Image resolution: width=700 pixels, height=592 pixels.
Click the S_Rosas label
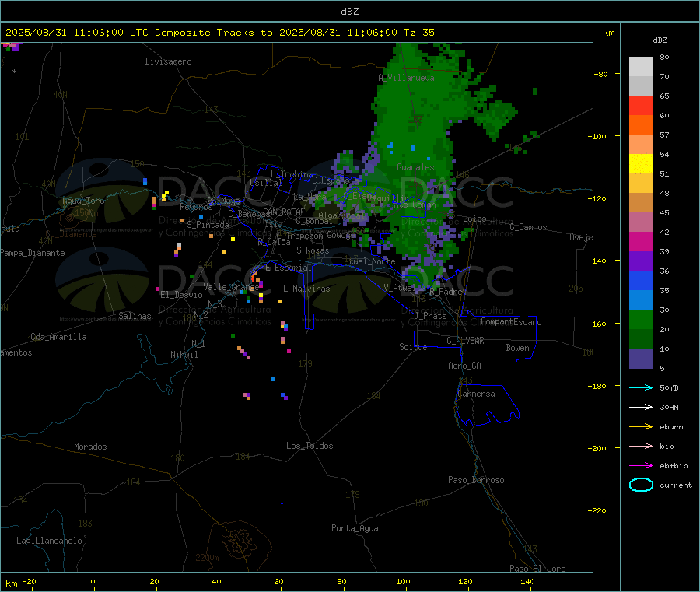[313, 251]
